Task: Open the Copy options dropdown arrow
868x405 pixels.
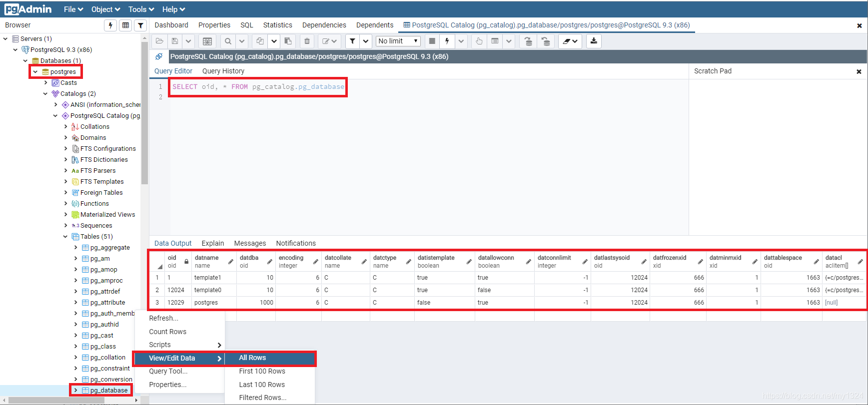Action: 274,41
